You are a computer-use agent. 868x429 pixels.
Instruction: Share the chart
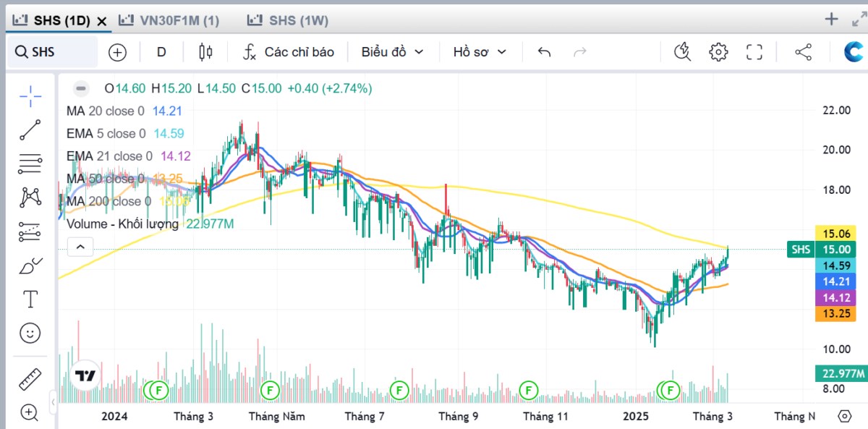[803, 52]
